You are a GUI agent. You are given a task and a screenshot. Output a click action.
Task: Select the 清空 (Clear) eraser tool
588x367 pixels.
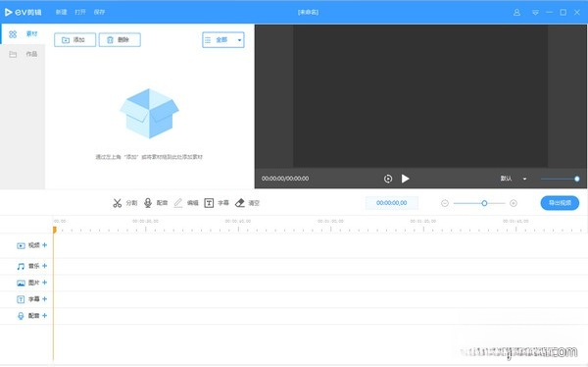[x=247, y=203]
